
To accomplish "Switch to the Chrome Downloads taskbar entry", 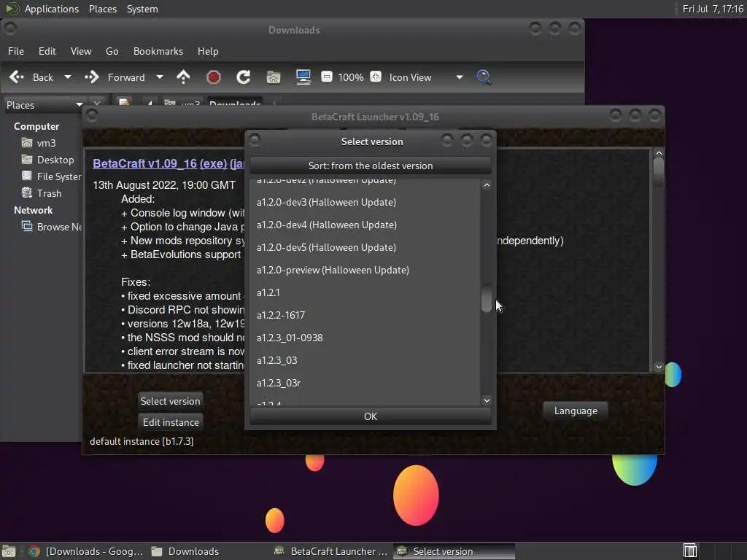I will tap(86, 551).
